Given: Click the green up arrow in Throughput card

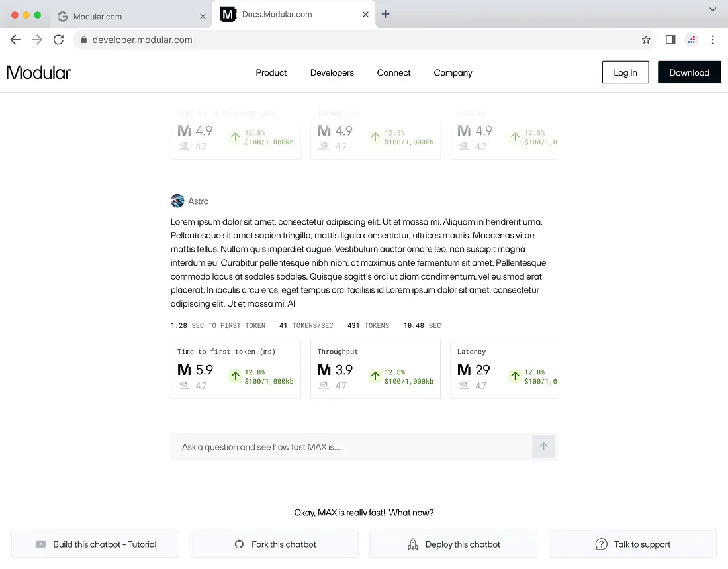Looking at the screenshot, I should (375, 376).
